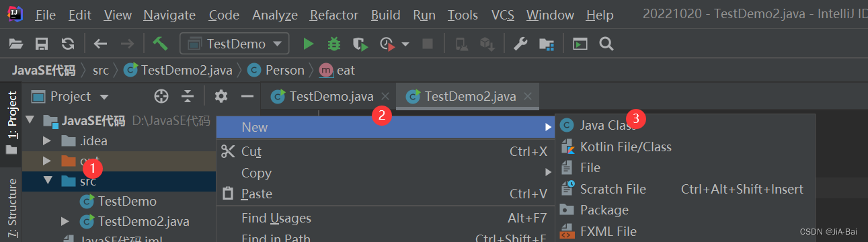Open Project panel gear options
The height and width of the screenshot is (242, 868).
[221, 96]
